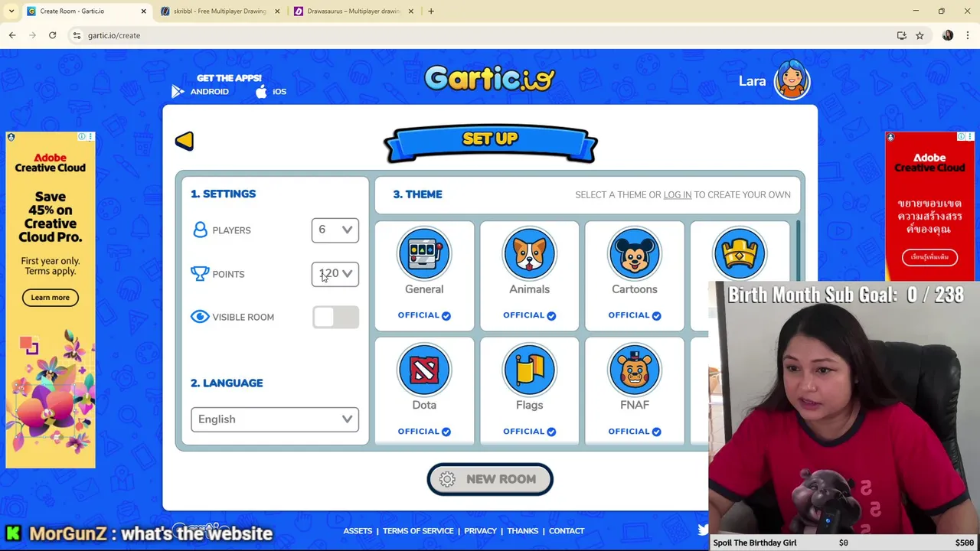Click the Gartic.io logo

(490, 78)
